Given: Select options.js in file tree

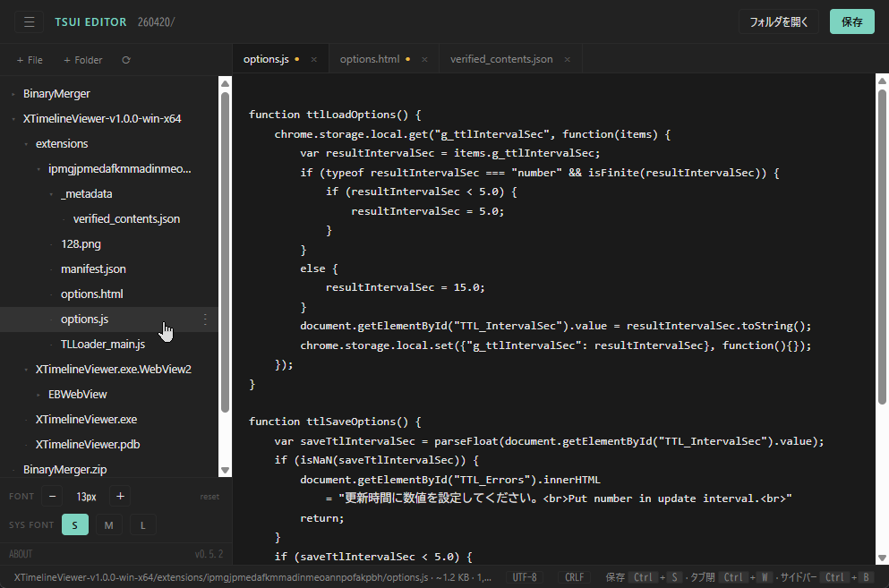Looking at the screenshot, I should 84,320.
